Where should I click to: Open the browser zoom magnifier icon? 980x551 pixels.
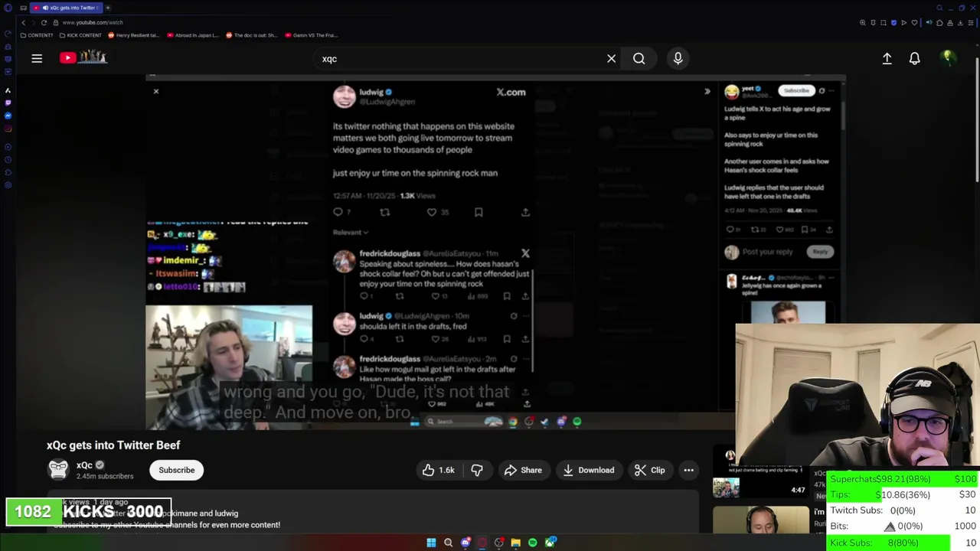863,23
